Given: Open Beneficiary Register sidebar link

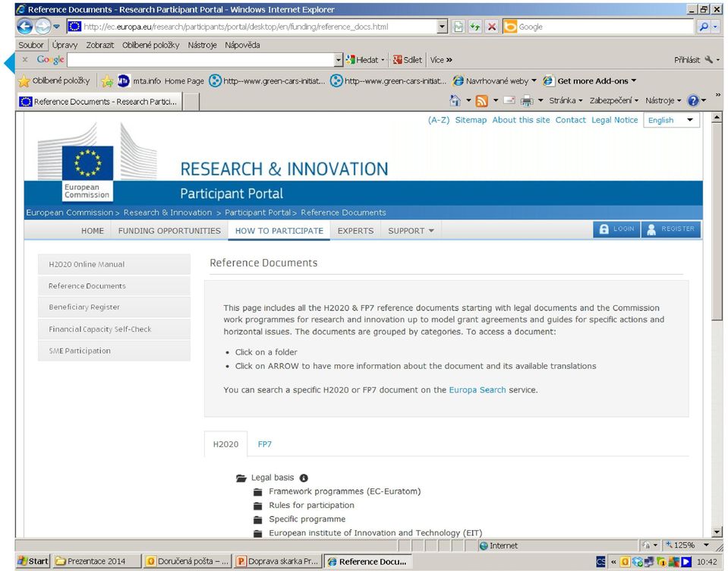Looking at the screenshot, I should [x=114, y=308].
